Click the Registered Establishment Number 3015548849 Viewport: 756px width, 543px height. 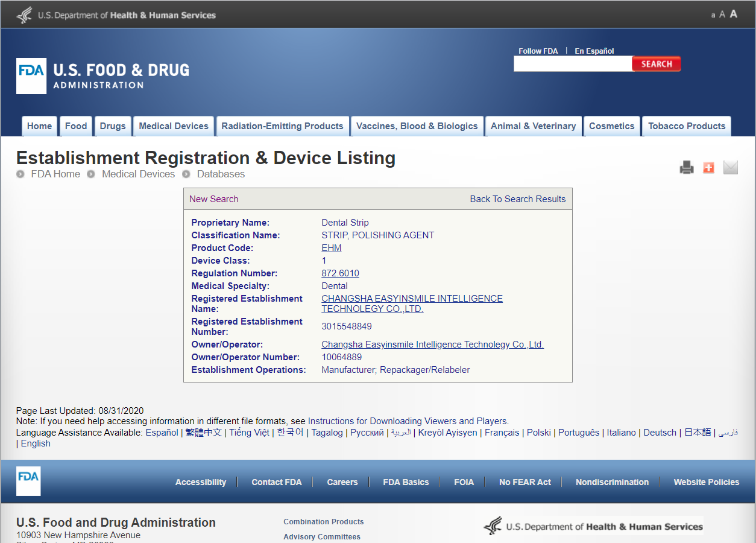click(347, 326)
